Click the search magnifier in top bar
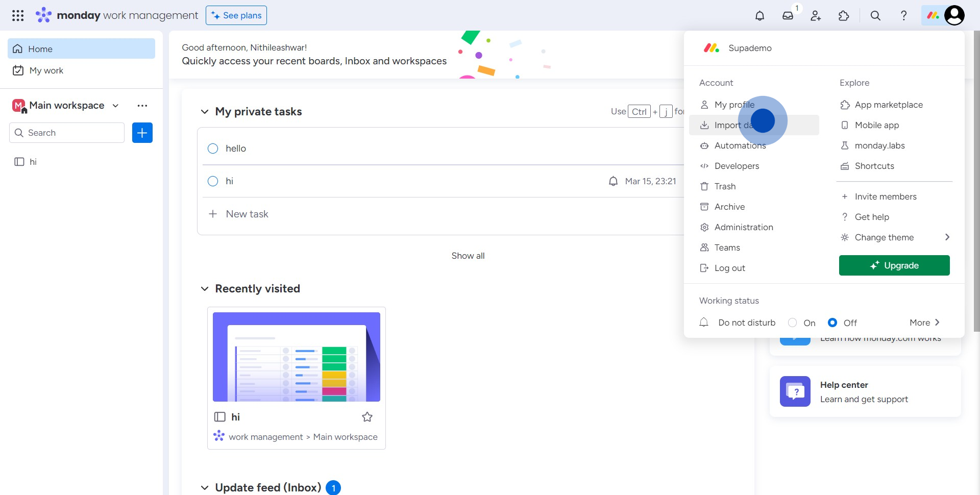Screen dimensions: 980x495 coord(875,16)
